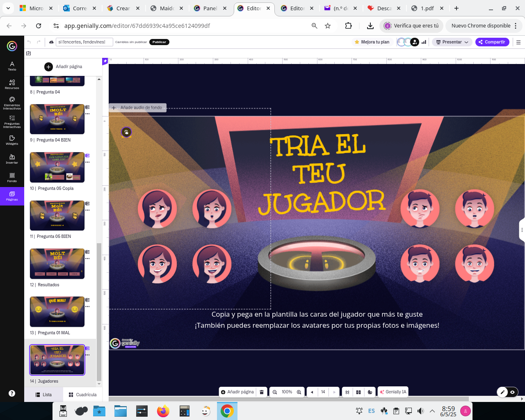The height and width of the screenshot is (420, 525).
Task: Open the 100% zoom level selector
Action: 287,392
